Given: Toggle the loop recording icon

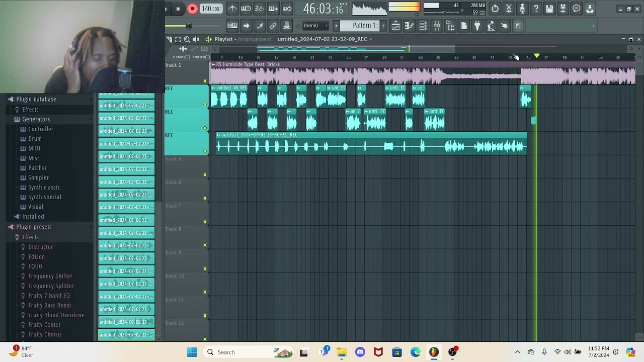Looking at the screenshot, I should (287, 9).
